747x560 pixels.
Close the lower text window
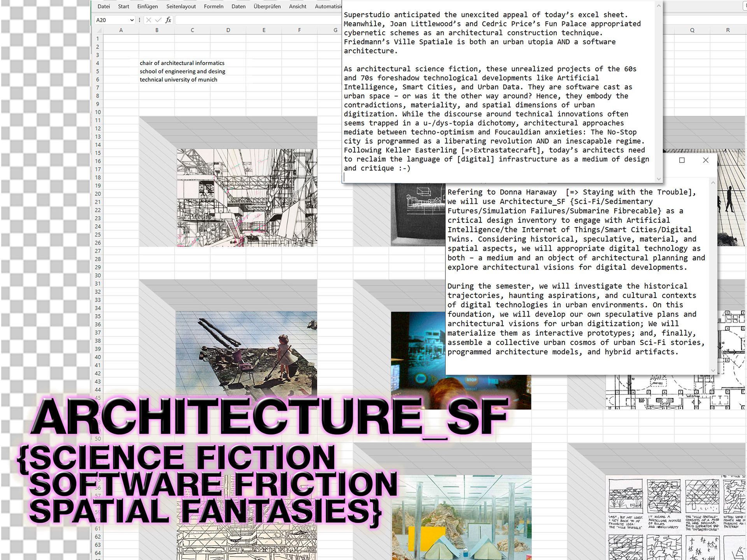706,160
